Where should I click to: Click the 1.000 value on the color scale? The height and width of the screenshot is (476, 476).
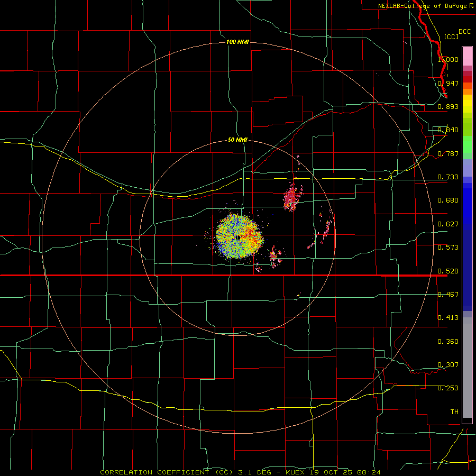pos(448,59)
